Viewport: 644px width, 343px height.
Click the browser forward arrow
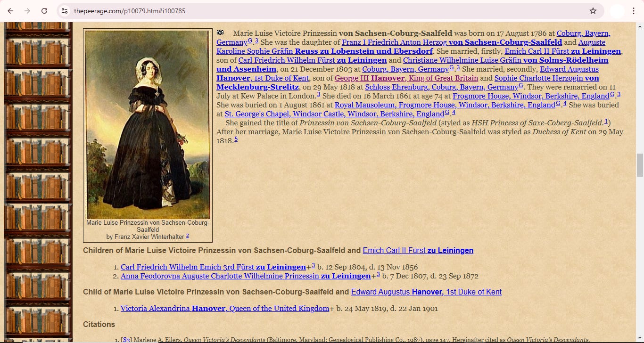(x=27, y=11)
